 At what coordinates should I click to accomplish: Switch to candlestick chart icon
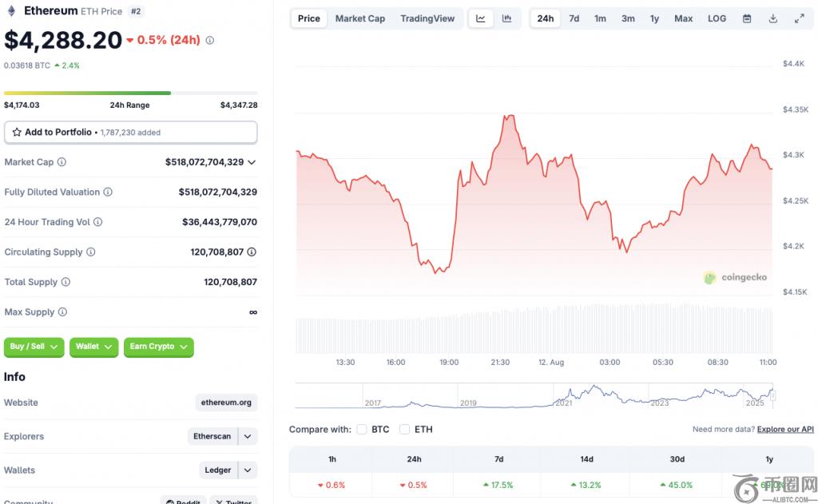(x=506, y=18)
